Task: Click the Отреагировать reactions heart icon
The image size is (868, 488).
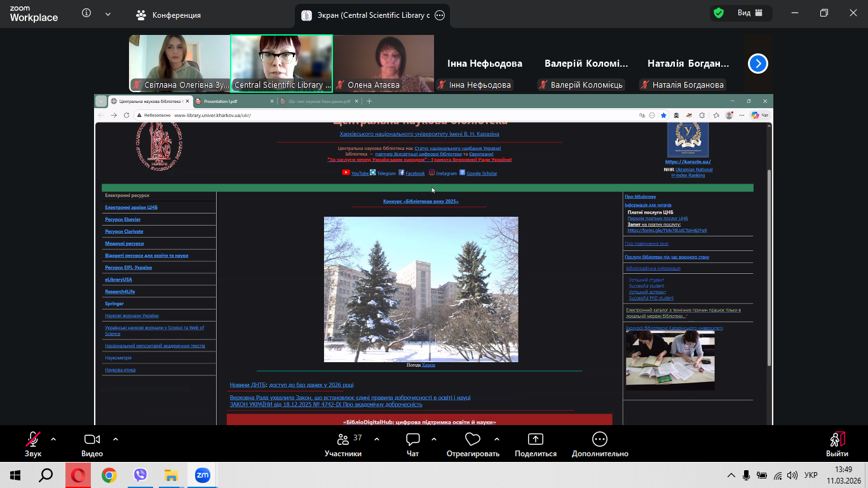Action: 472,440
